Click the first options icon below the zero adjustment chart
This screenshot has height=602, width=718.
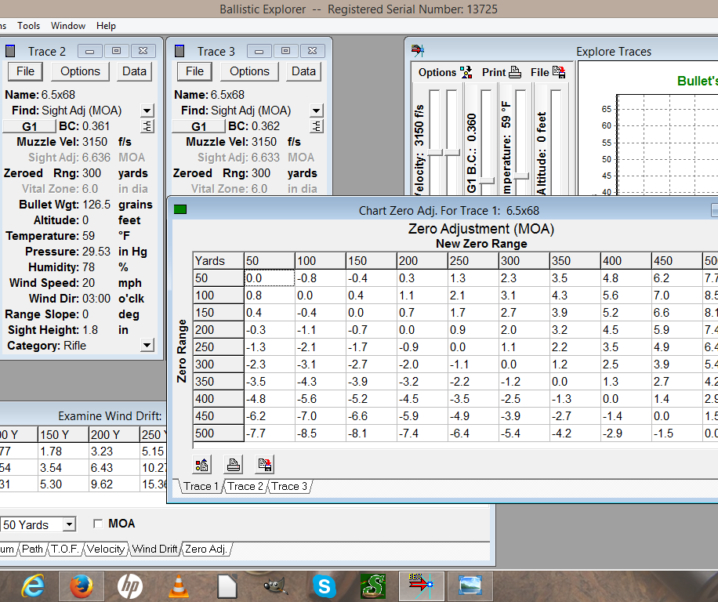[x=202, y=464]
